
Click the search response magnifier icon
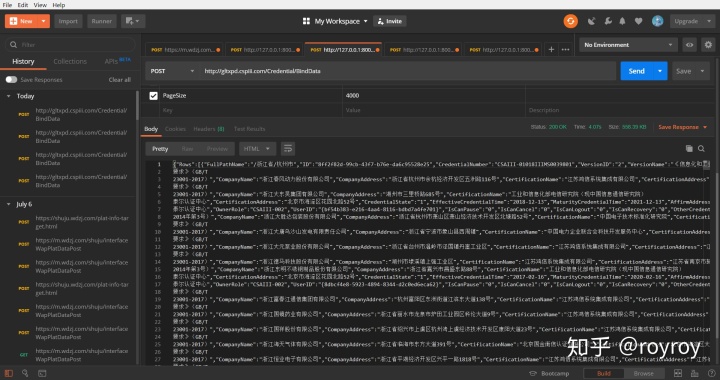click(701, 149)
